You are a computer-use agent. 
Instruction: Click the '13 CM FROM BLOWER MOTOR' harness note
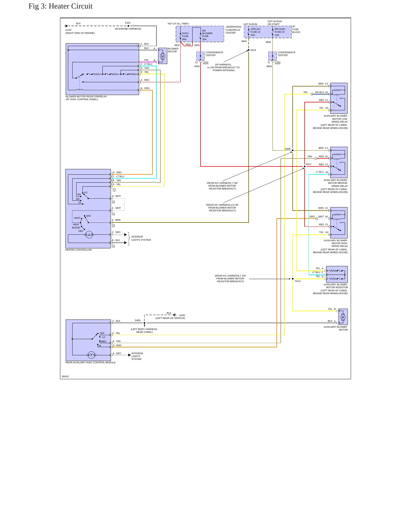pos(222,208)
